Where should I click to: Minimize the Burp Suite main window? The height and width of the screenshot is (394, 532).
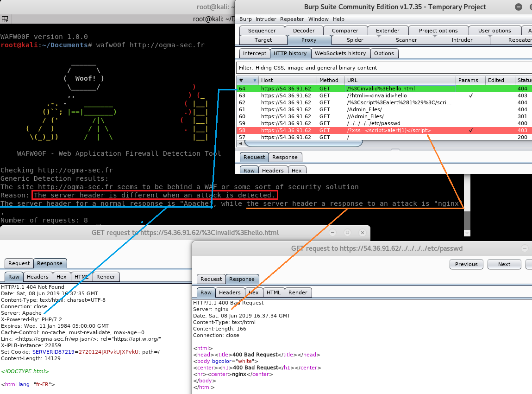click(518, 6)
